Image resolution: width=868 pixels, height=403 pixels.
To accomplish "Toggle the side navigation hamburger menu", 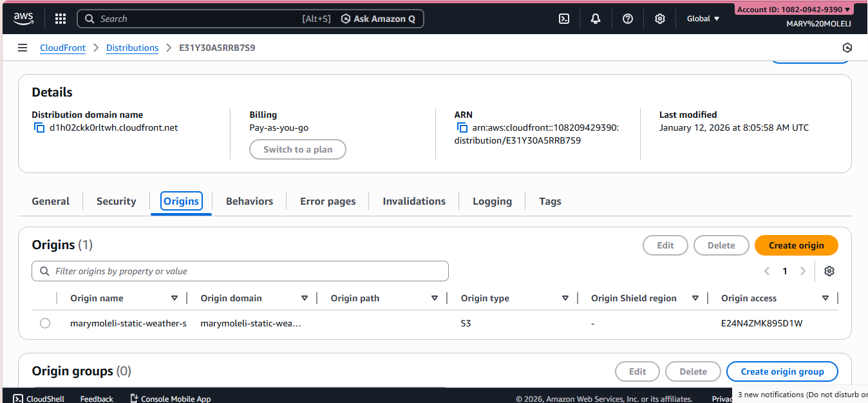I will 23,48.
